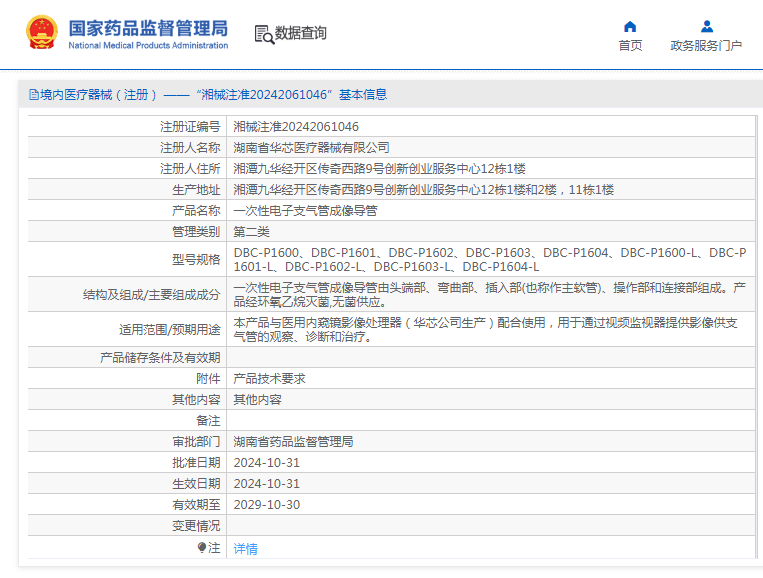Click the 生效日期 value 2024-10-31

coord(267,484)
